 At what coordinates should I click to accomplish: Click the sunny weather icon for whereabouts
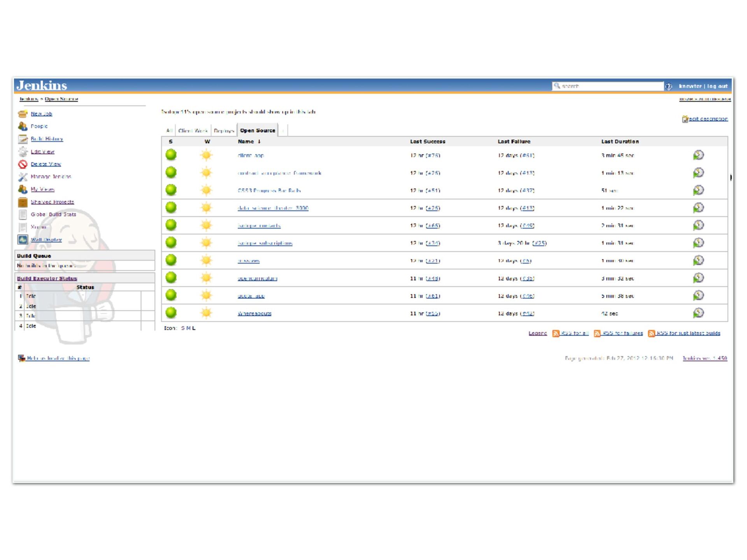tap(206, 313)
